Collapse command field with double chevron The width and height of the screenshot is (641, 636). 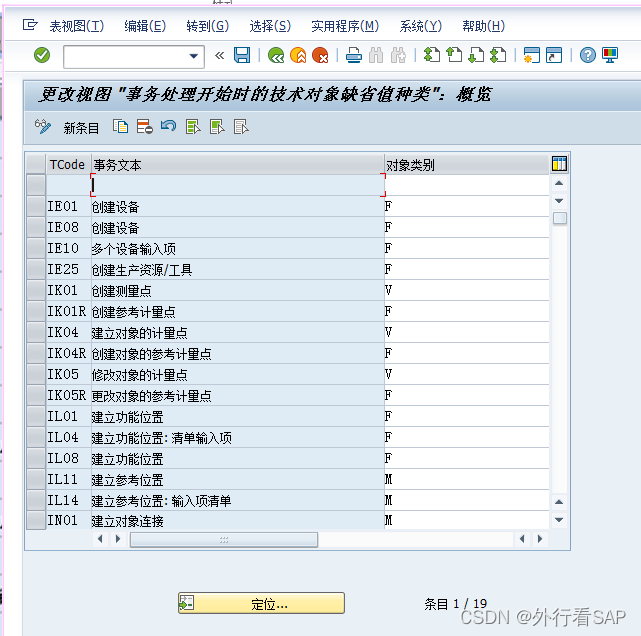click(x=220, y=55)
